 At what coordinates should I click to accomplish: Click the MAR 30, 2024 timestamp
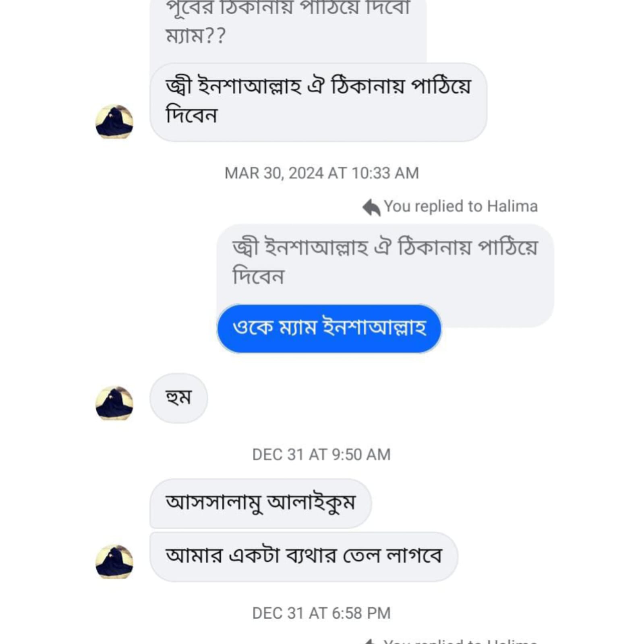tap(321, 173)
